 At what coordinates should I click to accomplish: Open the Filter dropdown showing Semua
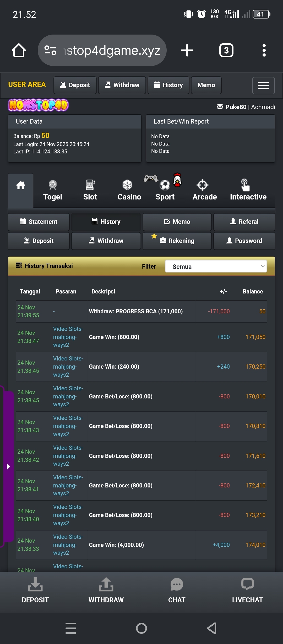point(216,266)
